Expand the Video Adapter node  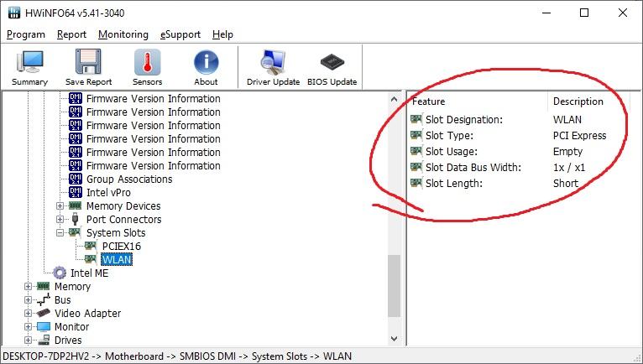28,313
